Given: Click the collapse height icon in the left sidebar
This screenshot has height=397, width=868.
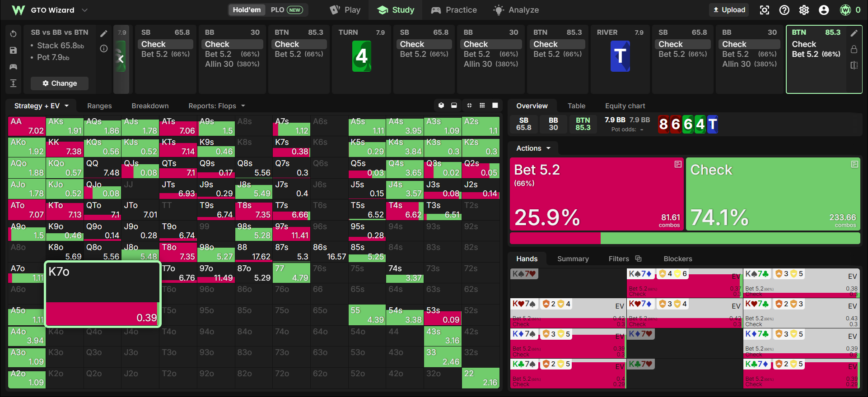Looking at the screenshot, I should tap(13, 83).
